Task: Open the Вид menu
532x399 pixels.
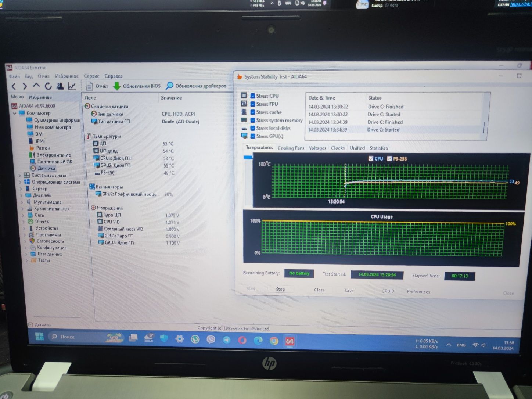Action: click(x=29, y=76)
